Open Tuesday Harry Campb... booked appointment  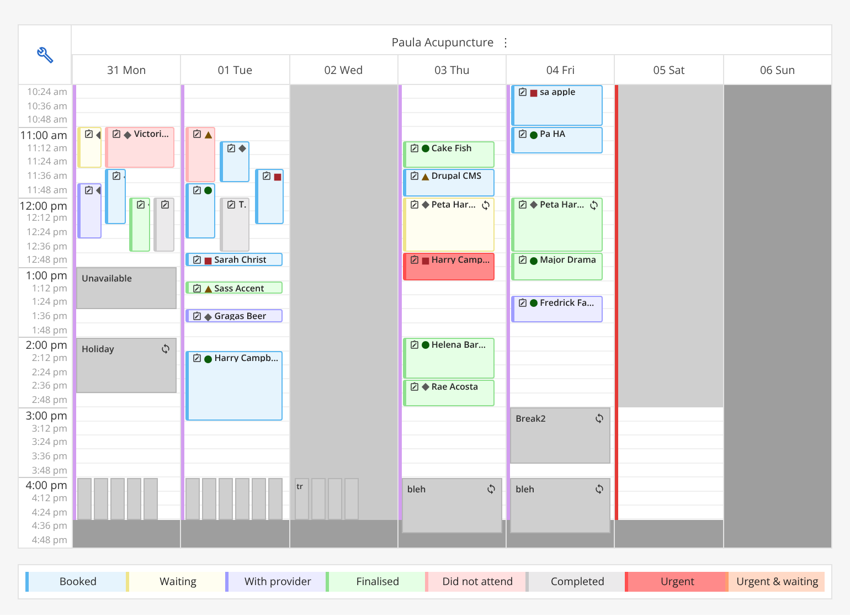[234, 386]
